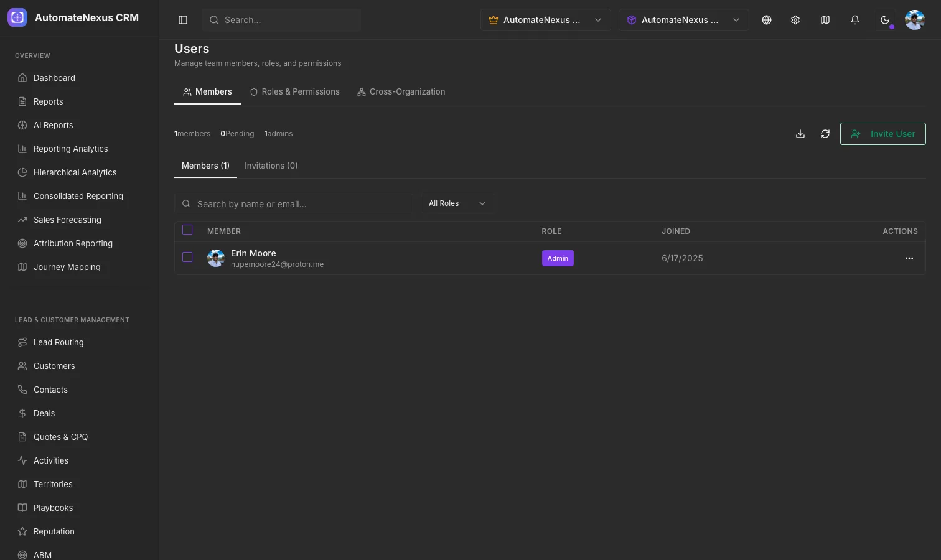Focus Search by name or email field
Viewport: 941px width, 560px height.
click(294, 203)
